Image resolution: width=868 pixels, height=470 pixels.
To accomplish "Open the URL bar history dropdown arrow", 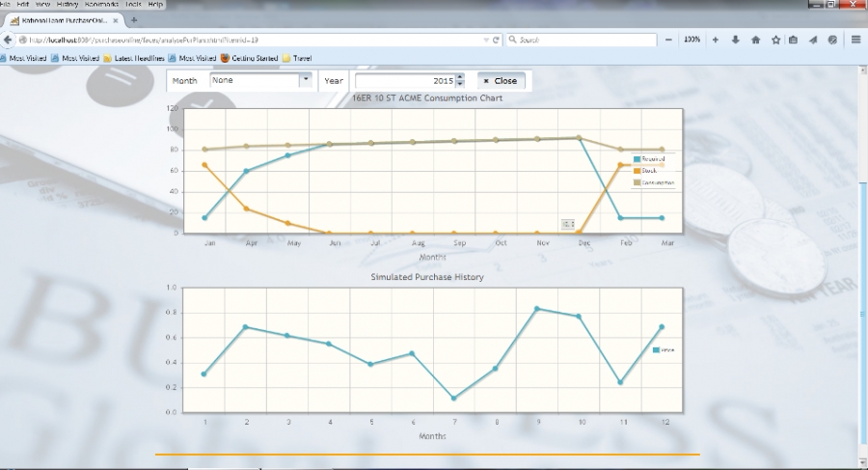I will 485,40.
